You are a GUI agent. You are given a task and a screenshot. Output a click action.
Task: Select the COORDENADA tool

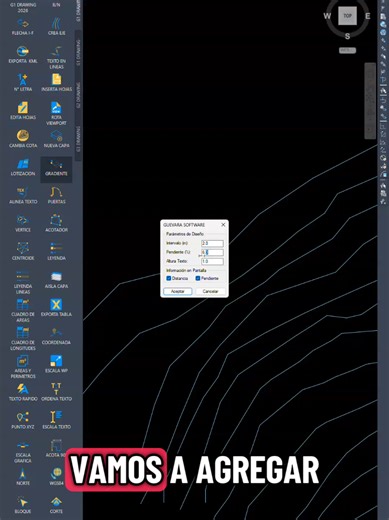56,336
